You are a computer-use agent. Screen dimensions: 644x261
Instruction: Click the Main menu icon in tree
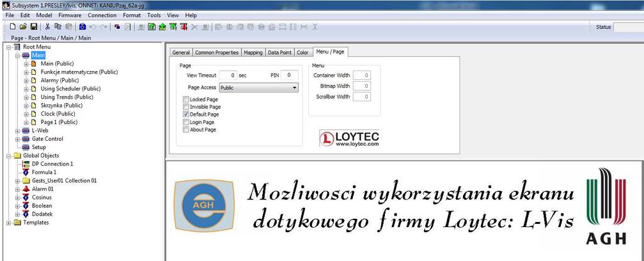click(26, 55)
